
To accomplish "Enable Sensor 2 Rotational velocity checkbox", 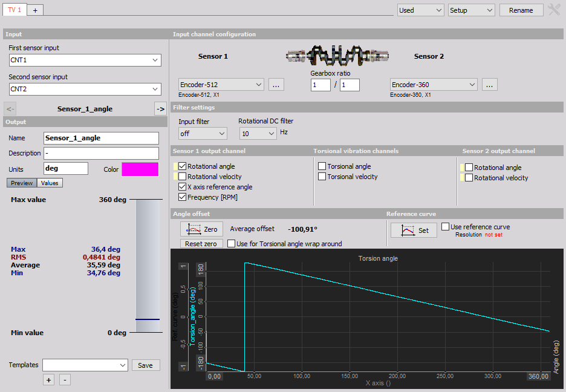I will 469,178.
